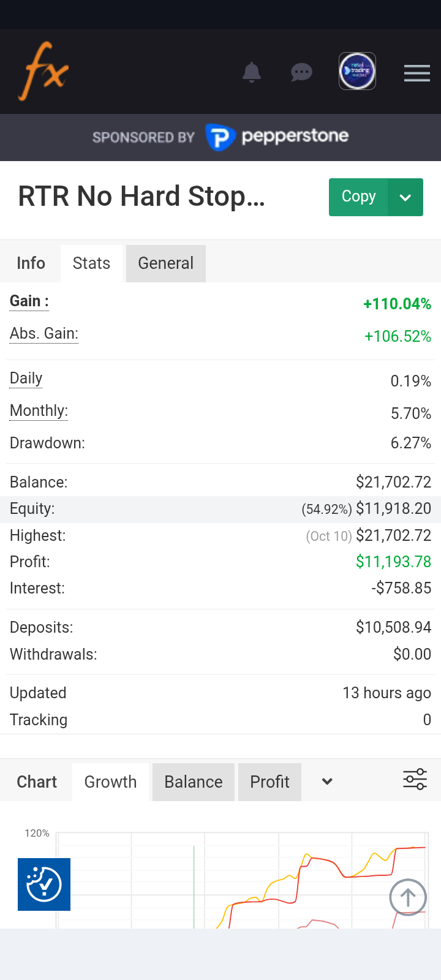
Task: Switch to the General tab
Action: [x=165, y=263]
